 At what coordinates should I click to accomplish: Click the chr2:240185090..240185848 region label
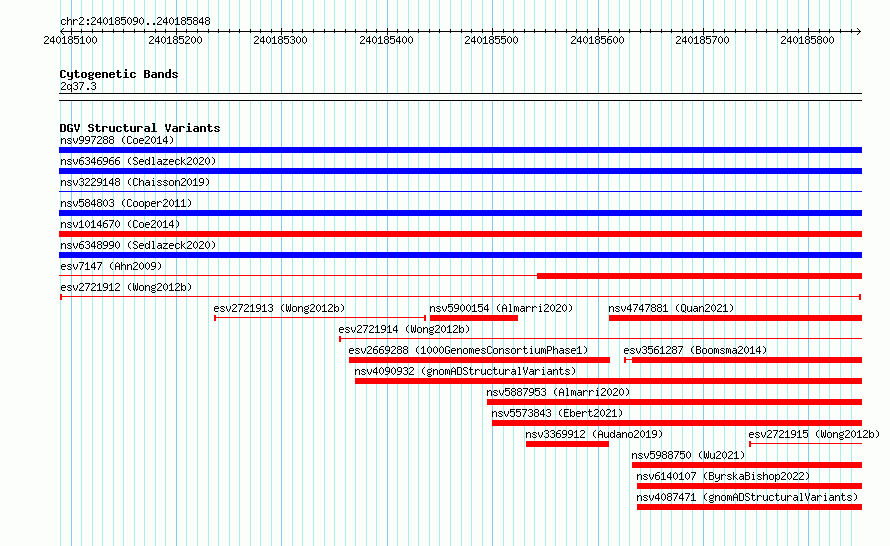pyautogui.click(x=135, y=21)
